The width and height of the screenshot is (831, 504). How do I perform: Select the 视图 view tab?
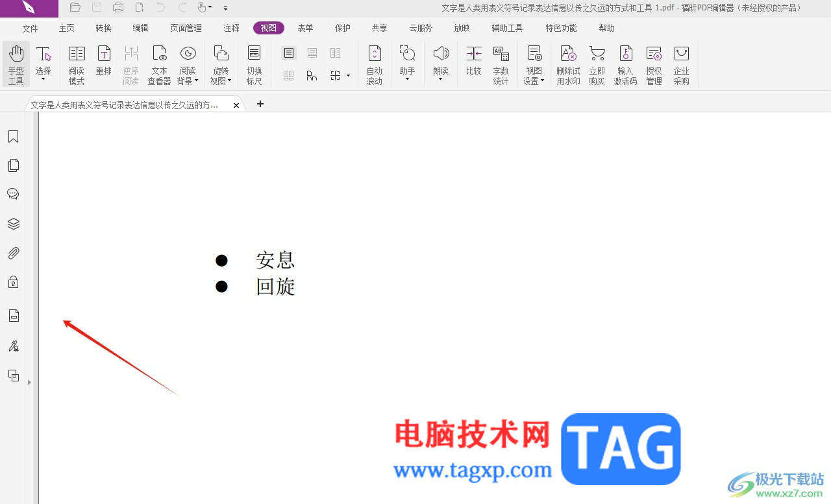(x=269, y=28)
